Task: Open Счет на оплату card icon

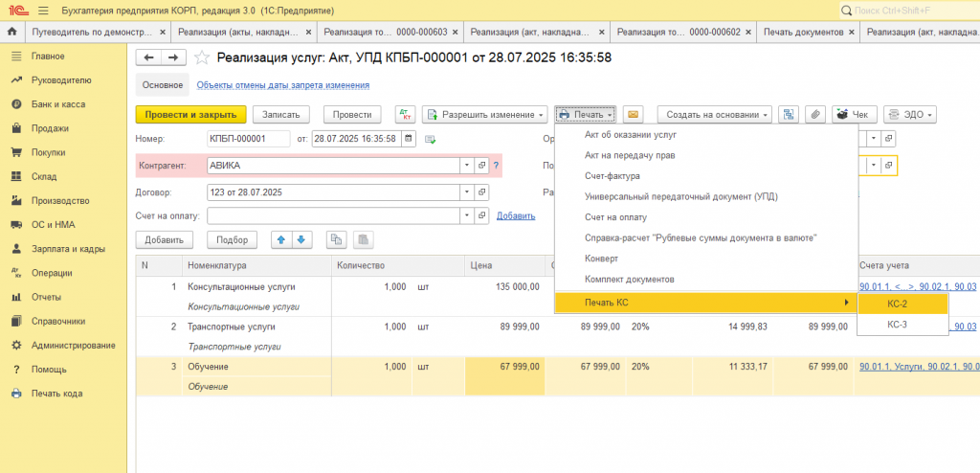Action: [x=481, y=215]
